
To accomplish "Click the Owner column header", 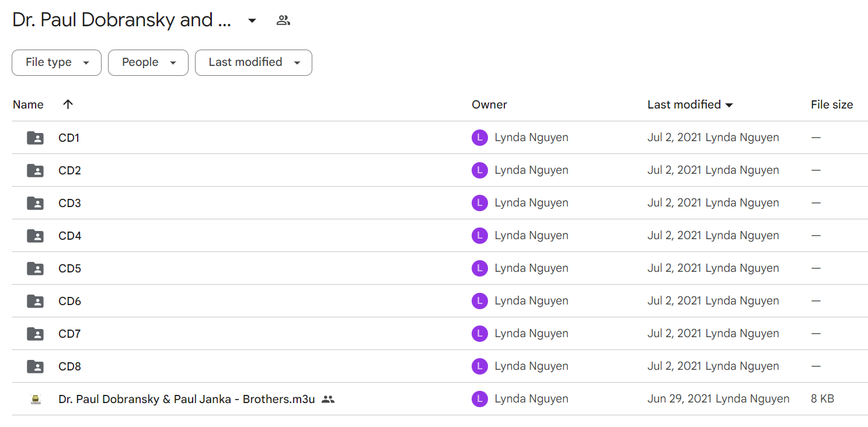I will coord(489,104).
